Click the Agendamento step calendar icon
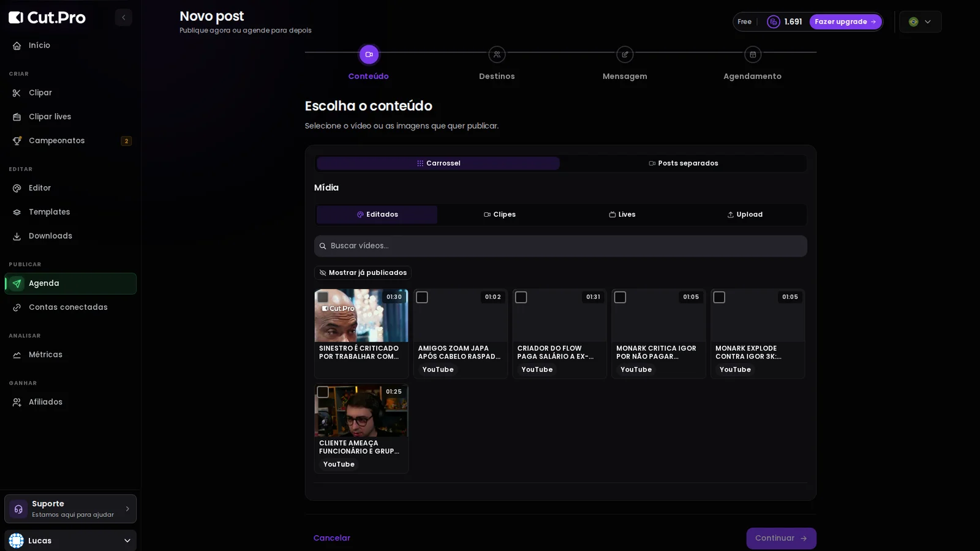Image resolution: width=980 pixels, height=551 pixels. coord(753,54)
